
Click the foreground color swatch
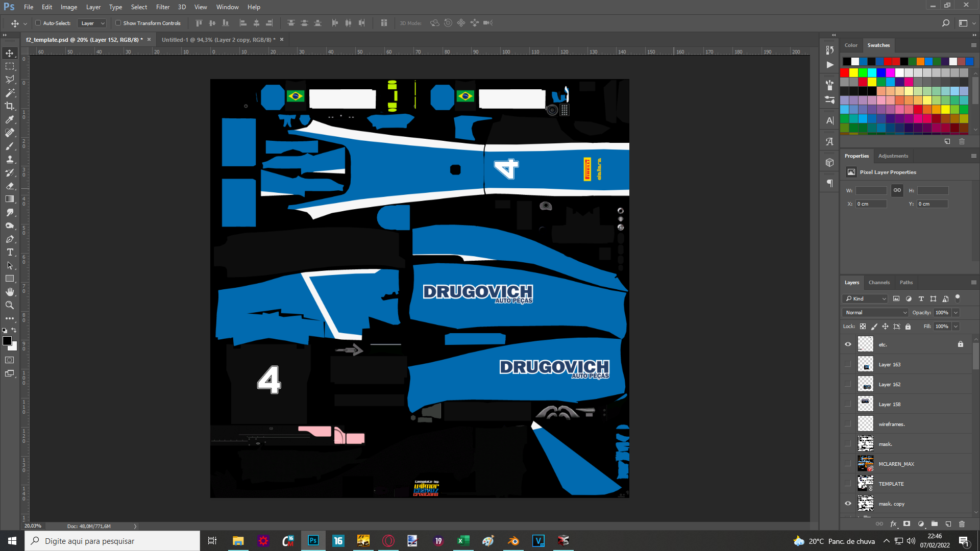tap(7, 341)
